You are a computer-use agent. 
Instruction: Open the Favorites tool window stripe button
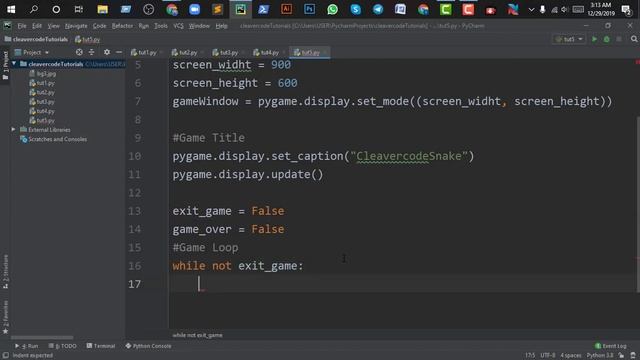coord(5,317)
